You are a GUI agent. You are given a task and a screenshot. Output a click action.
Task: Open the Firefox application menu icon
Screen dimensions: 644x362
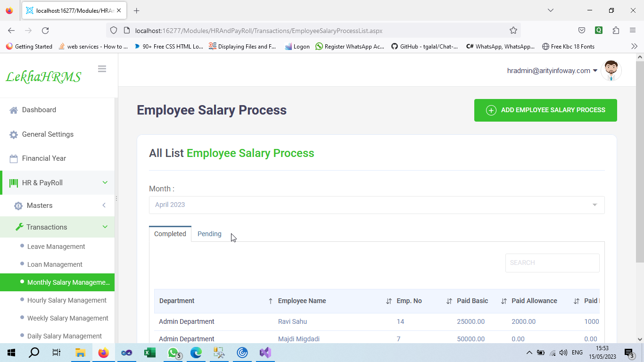click(x=633, y=31)
